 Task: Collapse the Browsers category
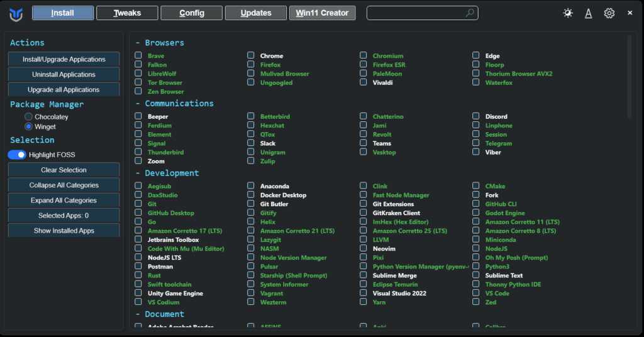(160, 43)
